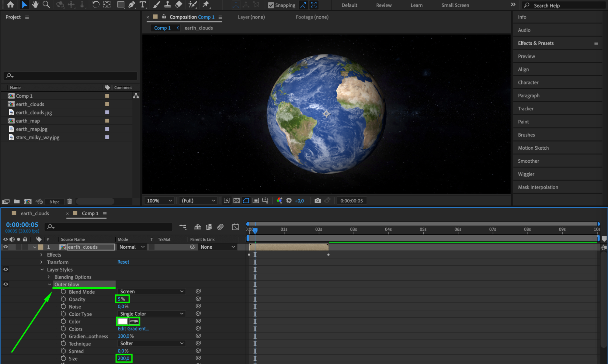Select the Pen tool
This screenshot has height=364, width=608.
tap(132, 5)
